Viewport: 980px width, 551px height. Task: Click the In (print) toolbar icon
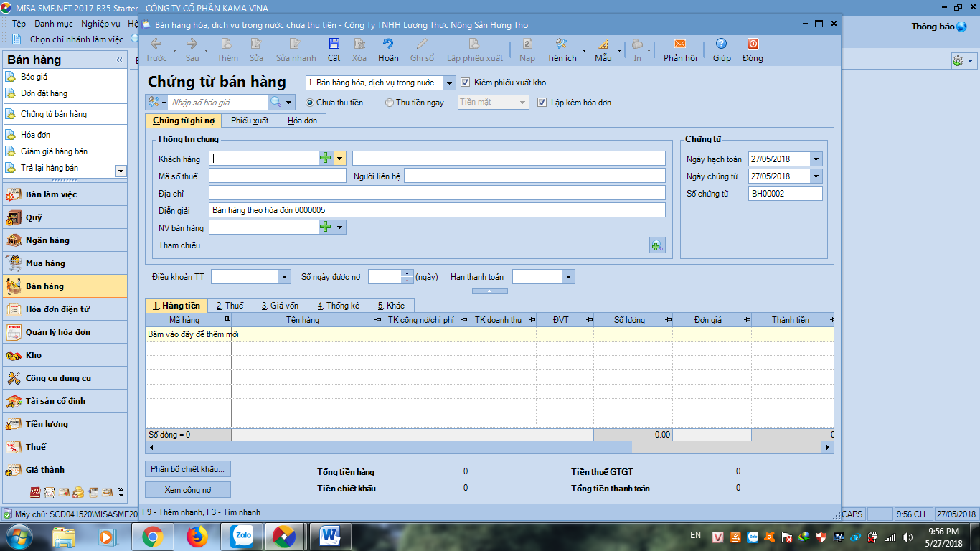(x=637, y=44)
